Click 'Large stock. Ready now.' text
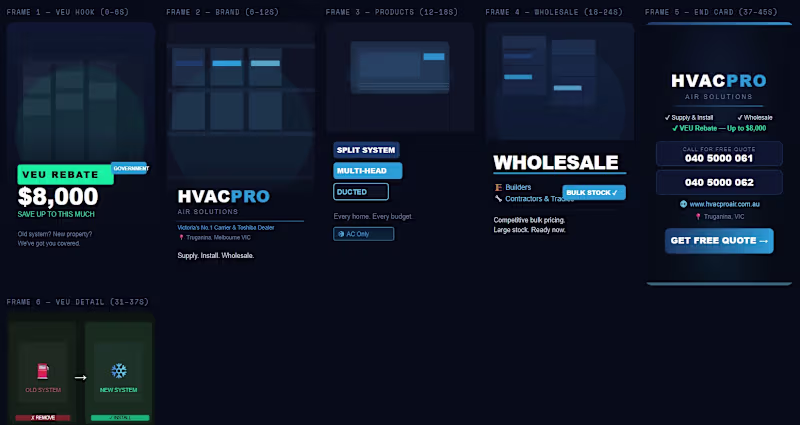 529,230
